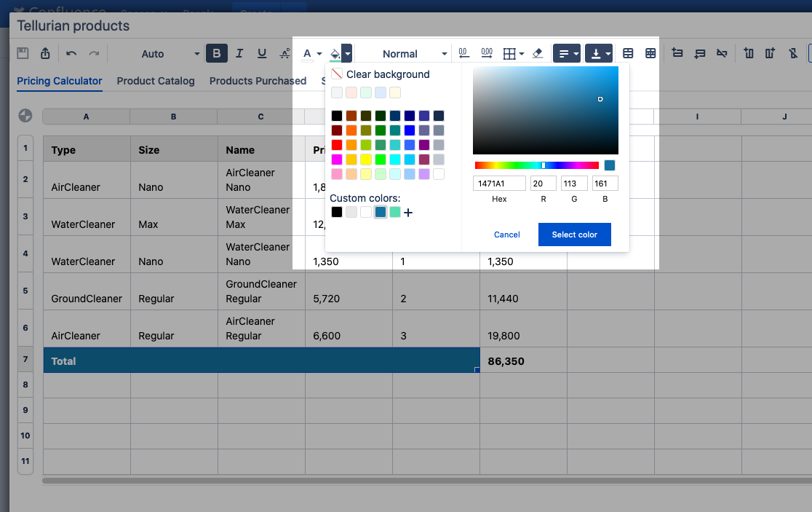
Task: Click the cell showing 19,800
Action: pos(523,328)
